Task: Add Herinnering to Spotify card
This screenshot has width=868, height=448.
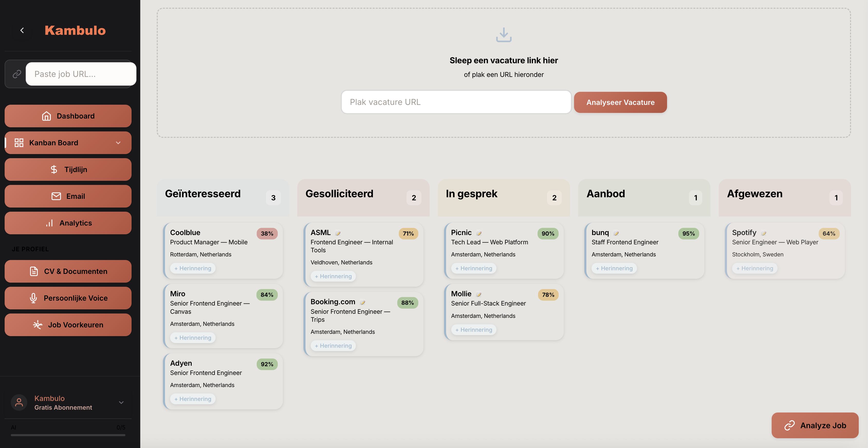Action: coord(755,268)
